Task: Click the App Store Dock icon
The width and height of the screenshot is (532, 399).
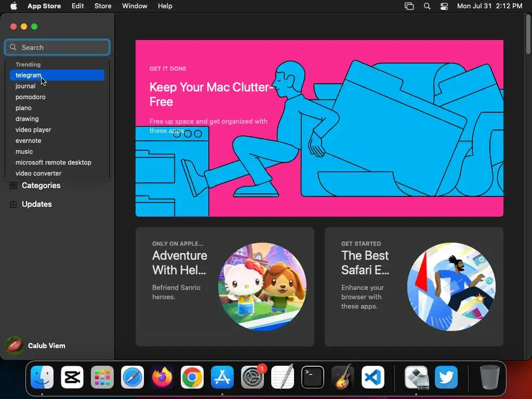Action: coord(222,377)
